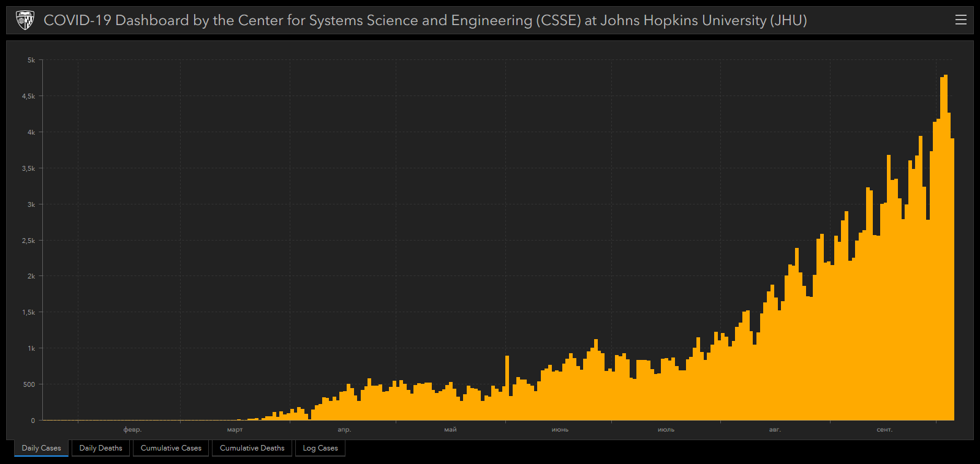Screen dimensions: 980x464
Task: Select the апр. x-axis label
Action: click(x=344, y=430)
